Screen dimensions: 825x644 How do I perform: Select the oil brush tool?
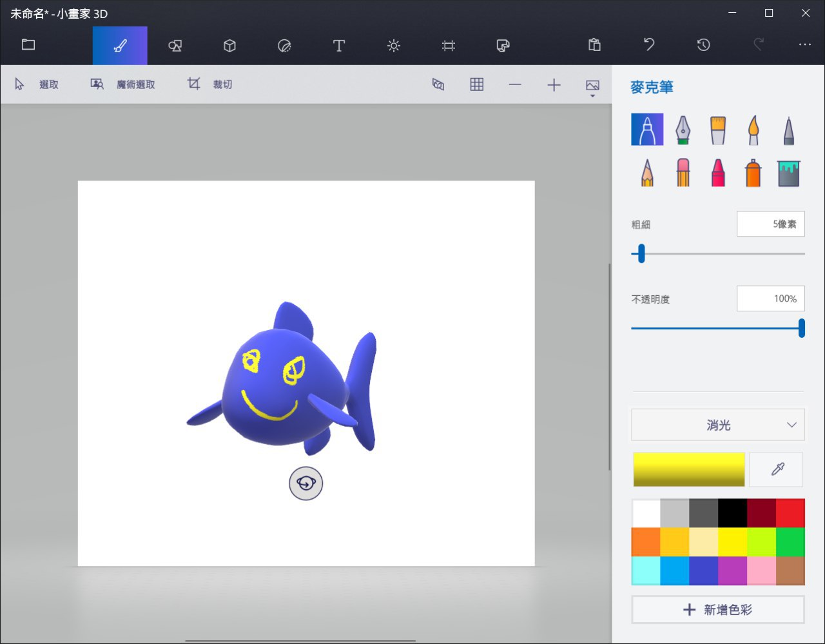[718, 130]
